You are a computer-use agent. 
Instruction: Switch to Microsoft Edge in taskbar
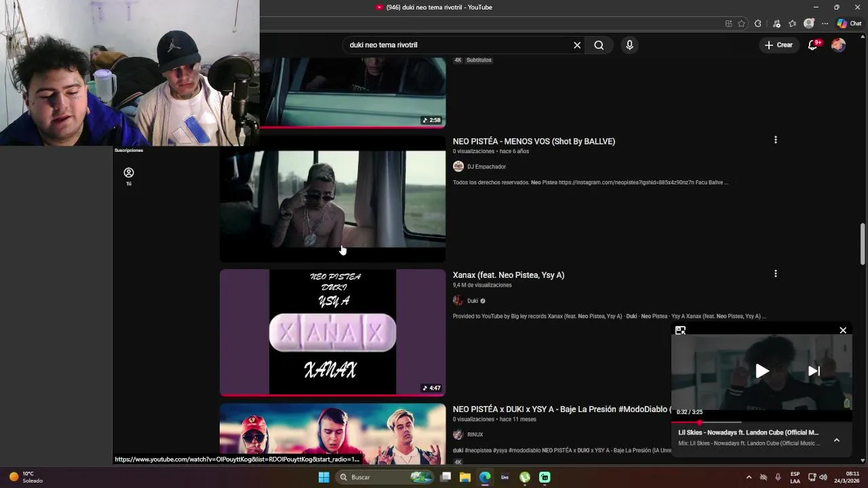(x=485, y=477)
